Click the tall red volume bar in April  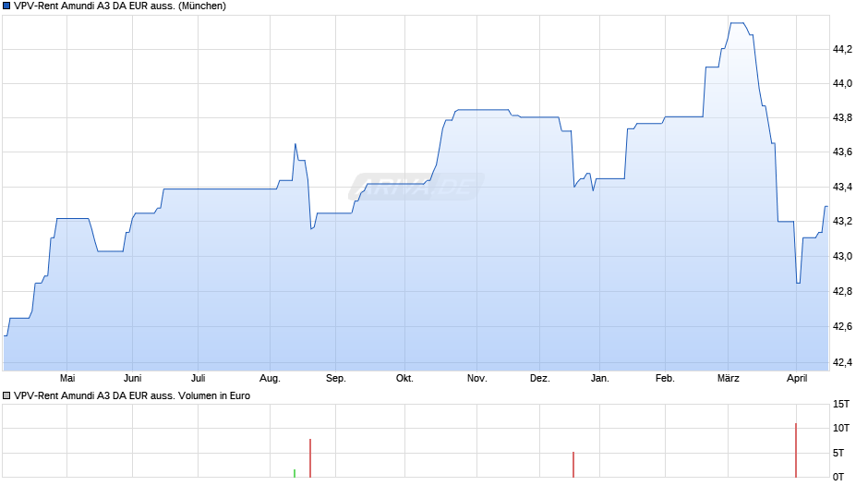click(x=796, y=450)
